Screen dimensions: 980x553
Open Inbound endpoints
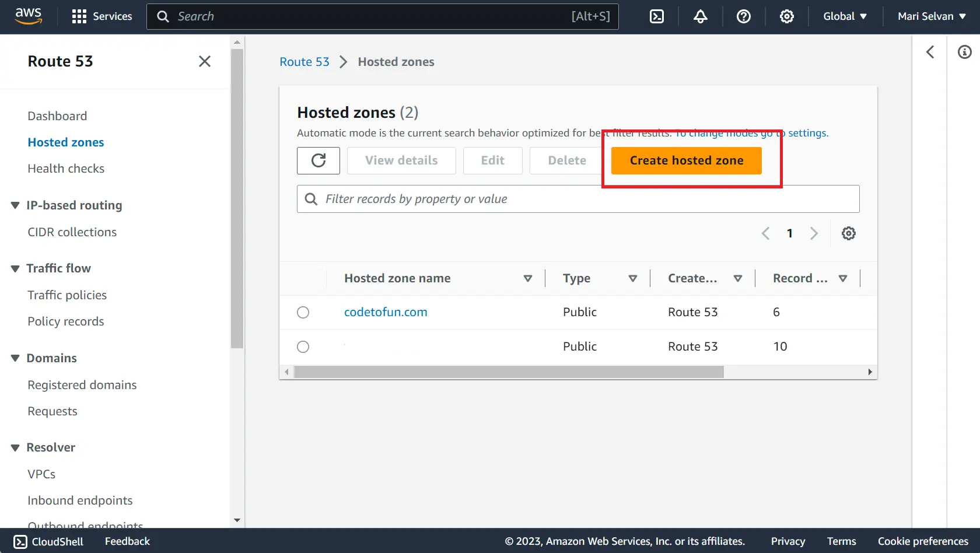(x=80, y=501)
